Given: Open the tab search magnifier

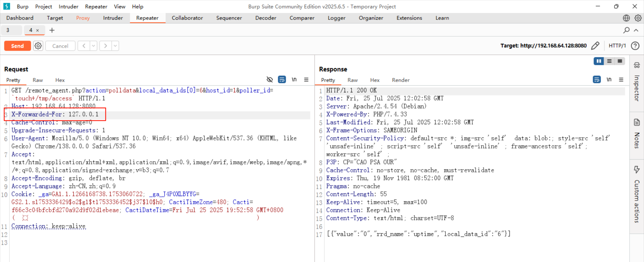Looking at the screenshot, I should [x=626, y=30].
